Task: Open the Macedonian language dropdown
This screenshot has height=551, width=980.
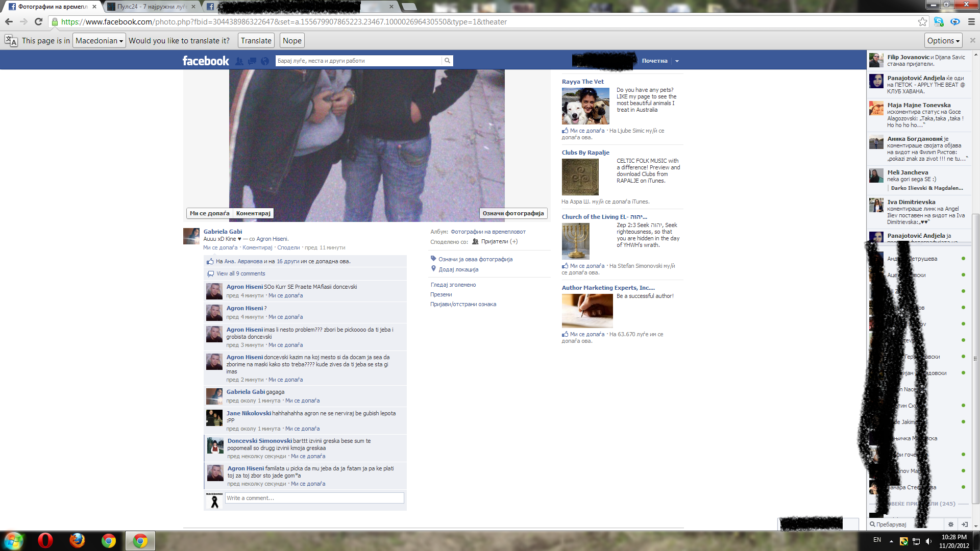Action: (99, 41)
